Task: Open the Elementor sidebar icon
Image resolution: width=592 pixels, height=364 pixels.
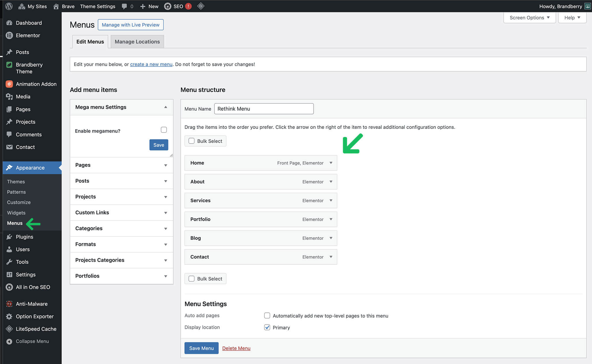Action: (9, 35)
